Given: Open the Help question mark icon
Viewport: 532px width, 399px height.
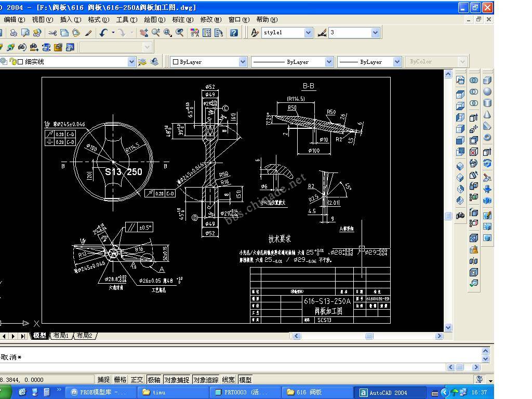Looking at the screenshot, I should pos(234,33).
